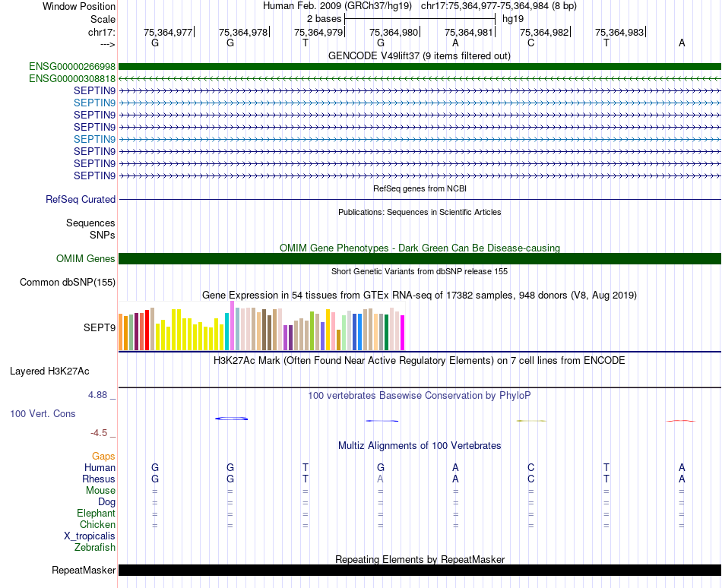Click the 75,364,977 ruler position
The width and height of the screenshot is (722, 588).
pyautogui.click(x=168, y=32)
